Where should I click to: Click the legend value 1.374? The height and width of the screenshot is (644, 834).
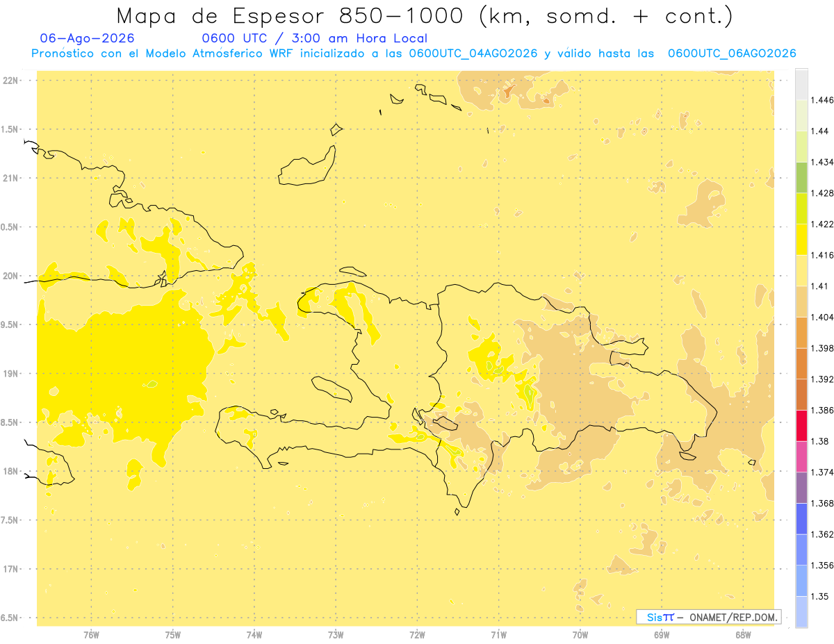[x=822, y=472]
